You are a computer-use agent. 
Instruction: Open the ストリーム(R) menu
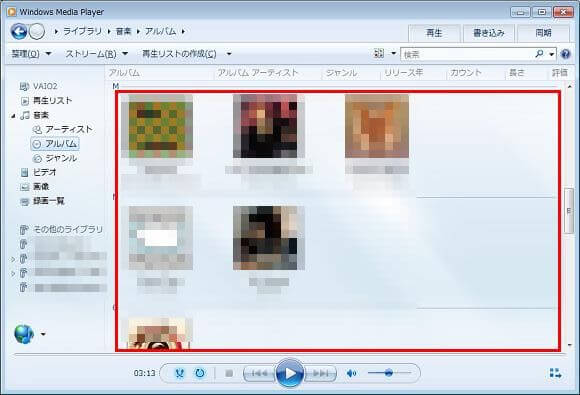97,54
